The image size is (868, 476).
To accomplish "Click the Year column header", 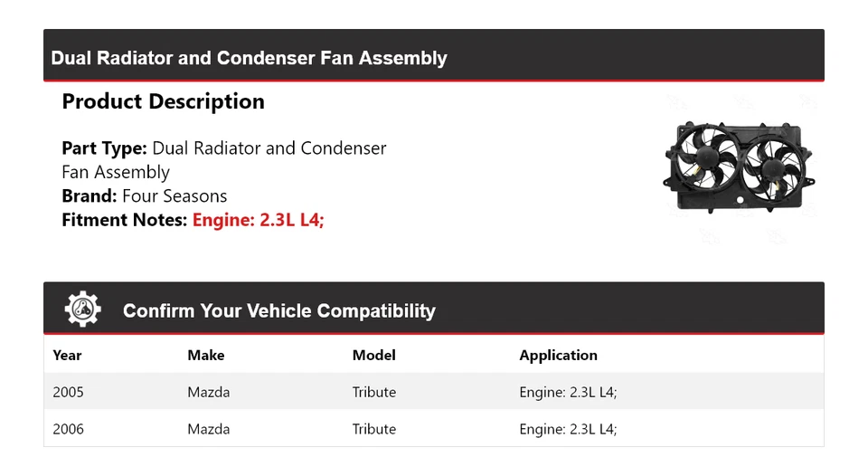I will click(67, 355).
